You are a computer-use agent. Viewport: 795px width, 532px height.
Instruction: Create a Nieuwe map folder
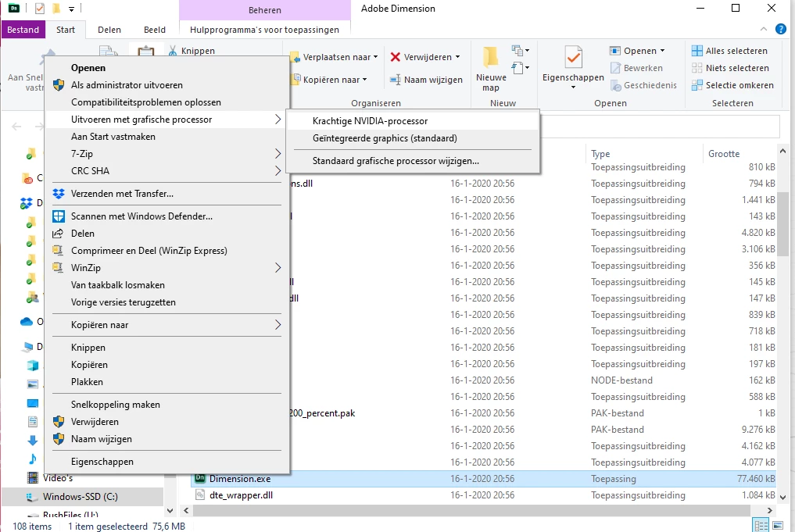pyautogui.click(x=491, y=69)
